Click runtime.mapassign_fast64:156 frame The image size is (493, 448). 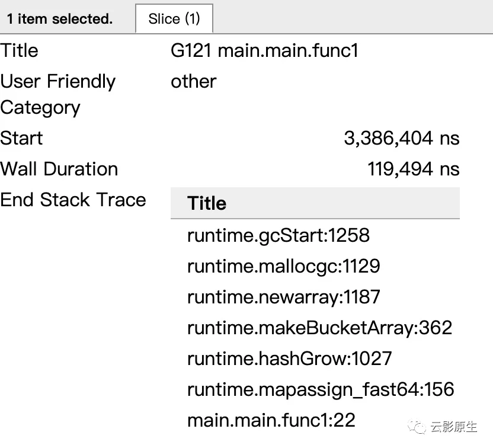coord(320,389)
